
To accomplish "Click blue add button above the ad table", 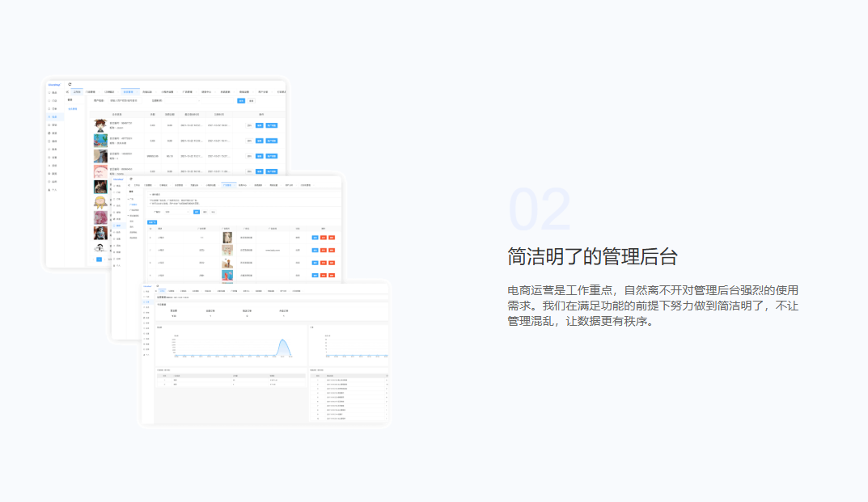I will click(152, 221).
